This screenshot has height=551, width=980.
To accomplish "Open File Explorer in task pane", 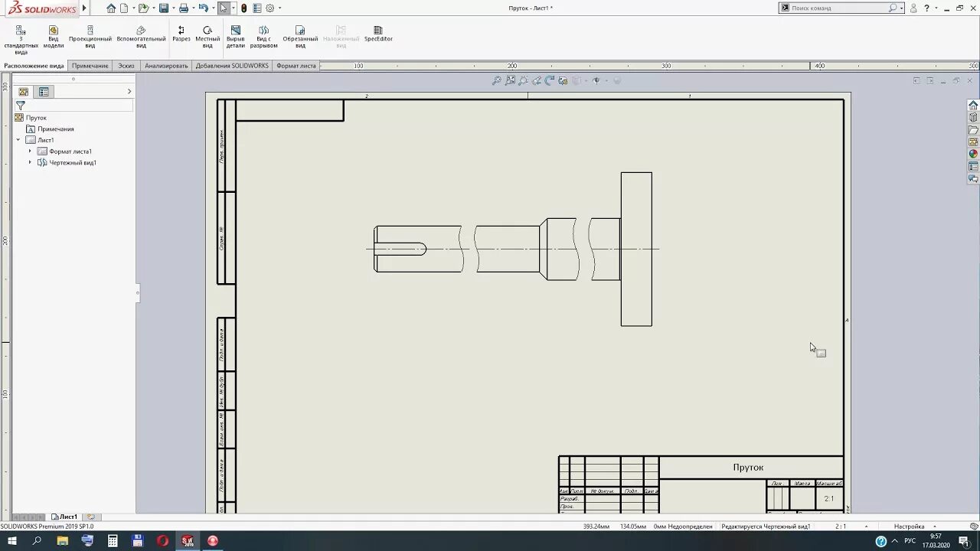I will (973, 130).
